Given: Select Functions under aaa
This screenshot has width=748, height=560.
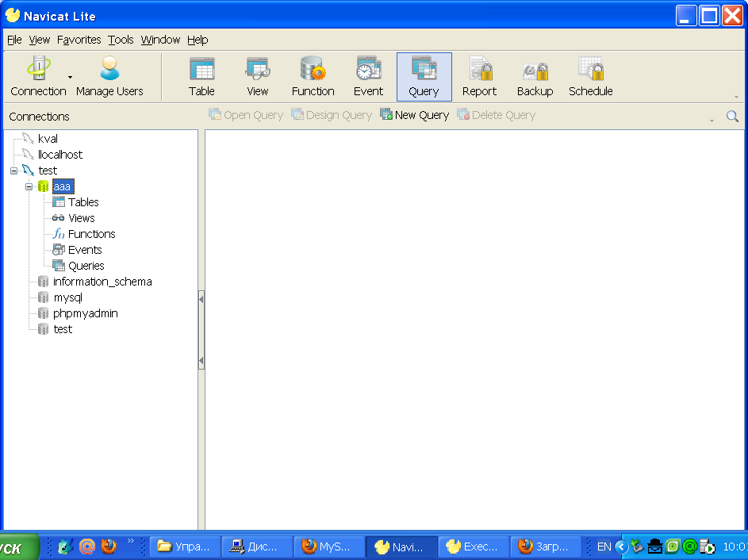Looking at the screenshot, I should [x=91, y=234].
